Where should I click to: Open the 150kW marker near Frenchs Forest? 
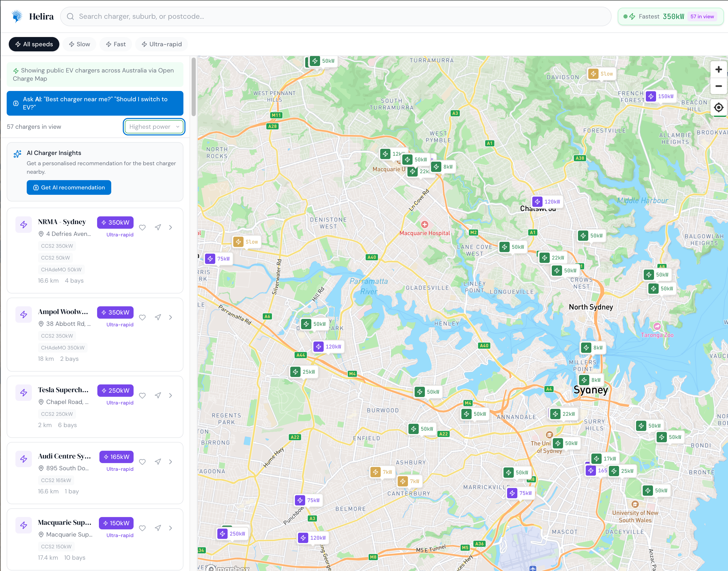(x=660, y=97)
